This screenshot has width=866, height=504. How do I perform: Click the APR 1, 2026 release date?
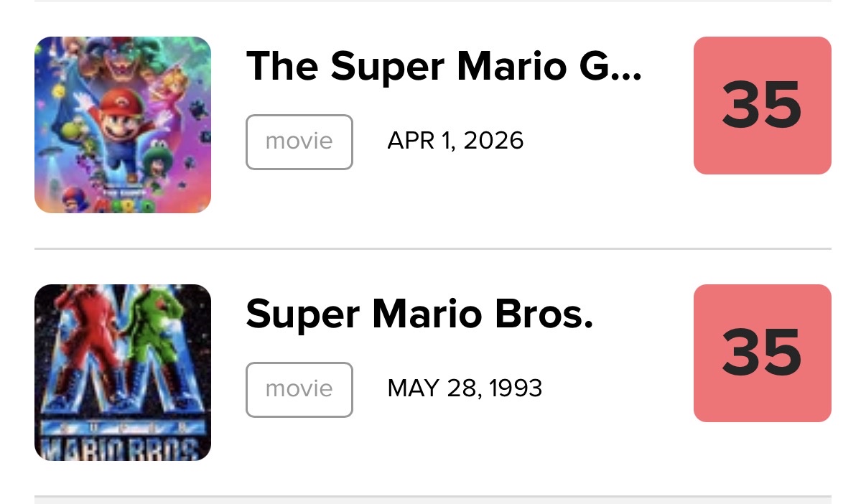coord(455,141)
